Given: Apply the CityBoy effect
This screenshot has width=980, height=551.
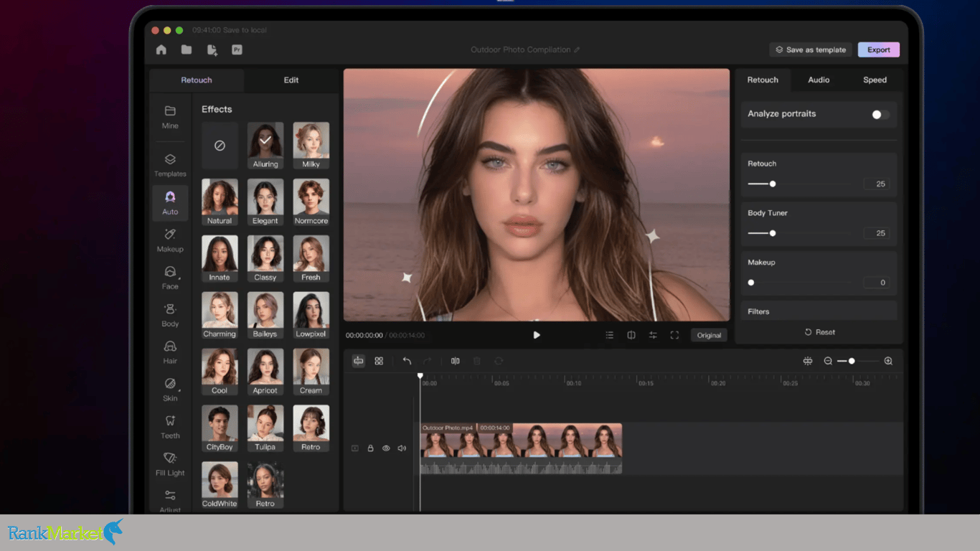Looking at the screenshot, I should pyautogui.click(x=220, y=429).
